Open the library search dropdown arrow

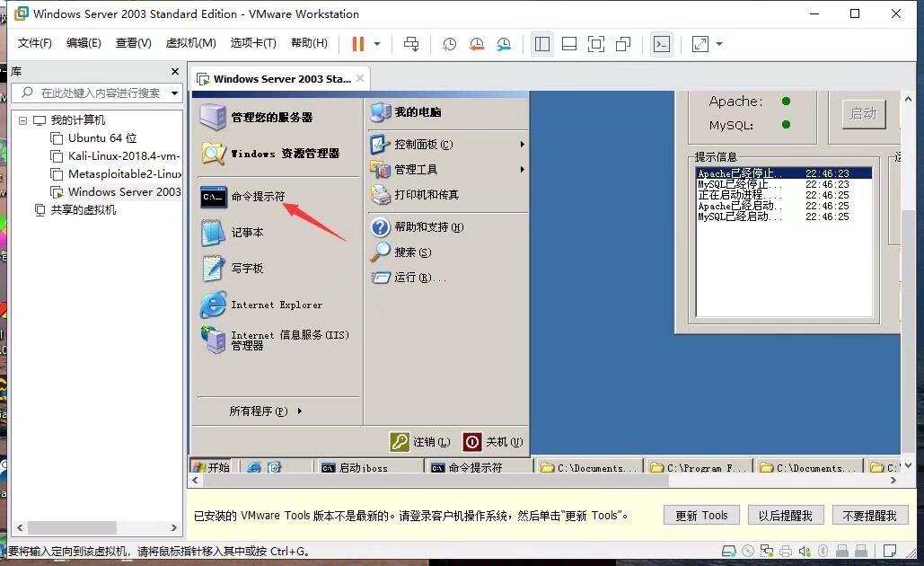pyautogui.click(x=174, y=93)
